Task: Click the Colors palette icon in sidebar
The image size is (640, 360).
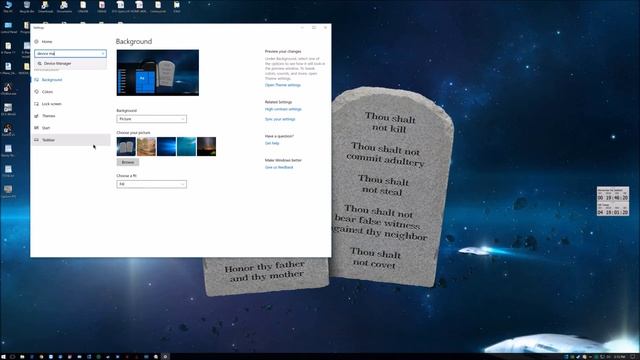Action: point(36,92)
